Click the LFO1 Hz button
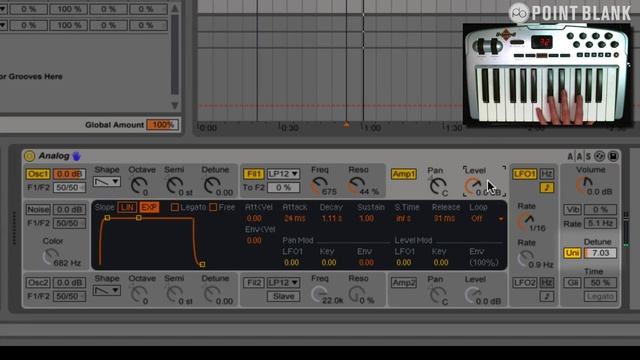The image size is (640, 360). 547,174
